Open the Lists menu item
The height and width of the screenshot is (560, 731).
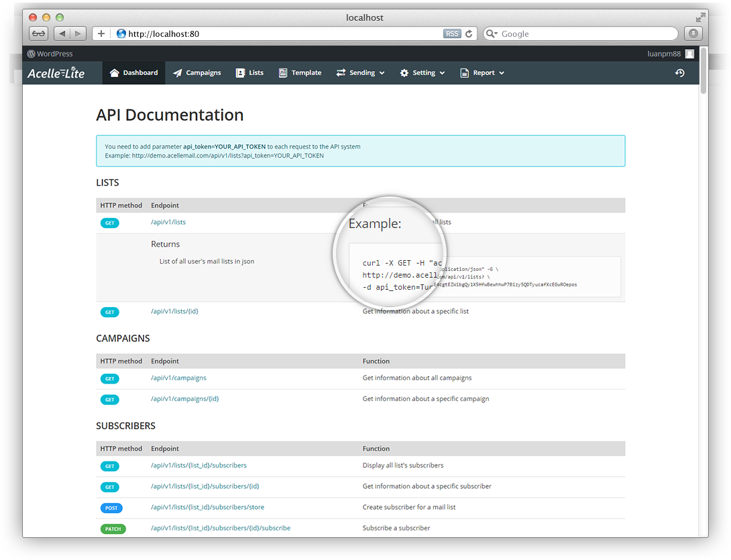tap(250, 72)
